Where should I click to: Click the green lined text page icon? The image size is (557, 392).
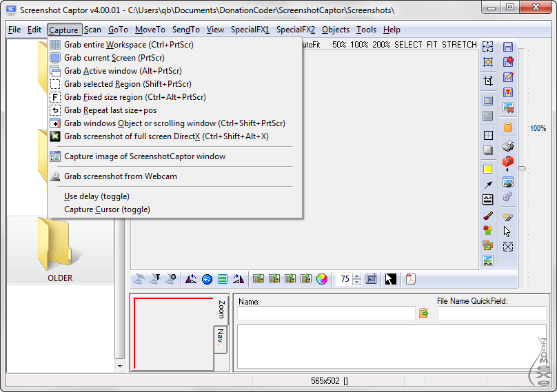coord(223,279)
